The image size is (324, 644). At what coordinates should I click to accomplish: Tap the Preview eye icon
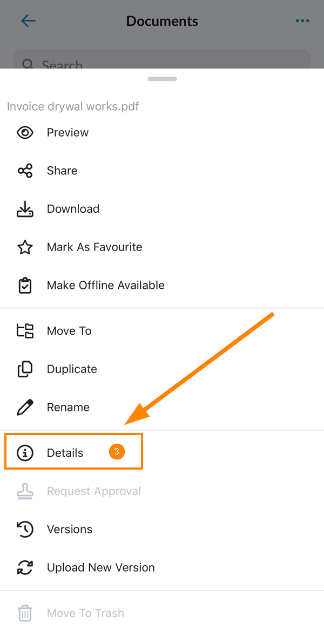(x=25, y=133)
